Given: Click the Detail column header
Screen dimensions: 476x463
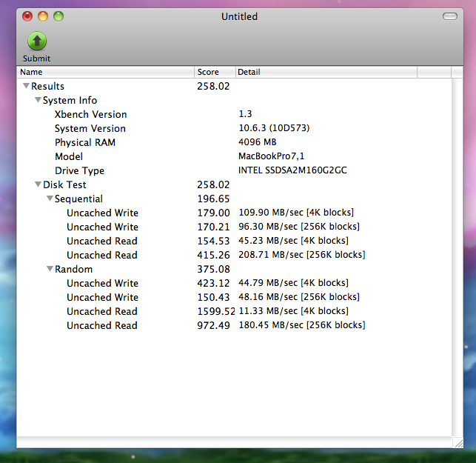Looking at the screenshot, I should click(326, 72).
